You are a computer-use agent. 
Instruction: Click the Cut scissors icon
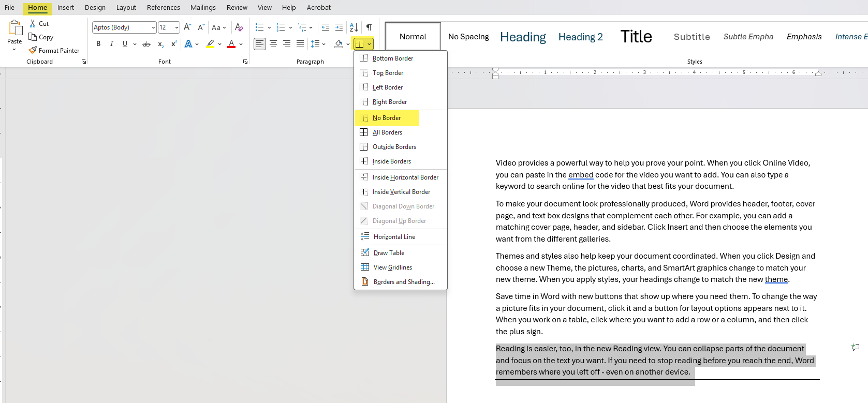33,24
